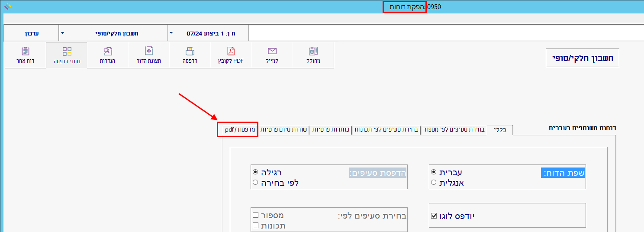This screenshot has height=232, width=644.
Task: Toggle the יודפס לוגו checkbox
Action: click(x=434, y=216)
